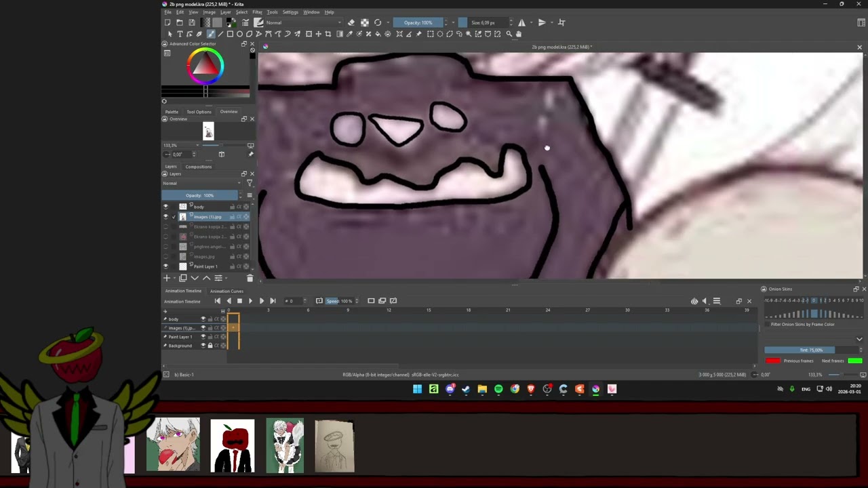
Task: Create a new document
Action: [167, 22]
